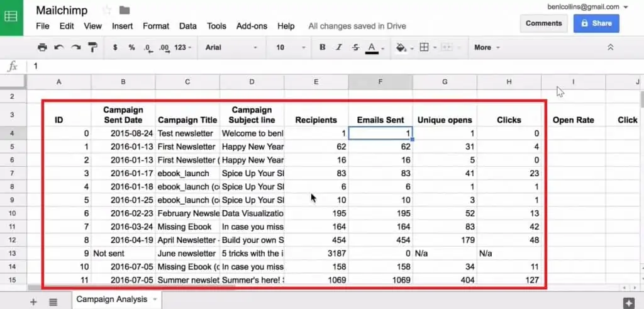Open the font size 10 dropdown
644x309 pixels.
[291, 47]
